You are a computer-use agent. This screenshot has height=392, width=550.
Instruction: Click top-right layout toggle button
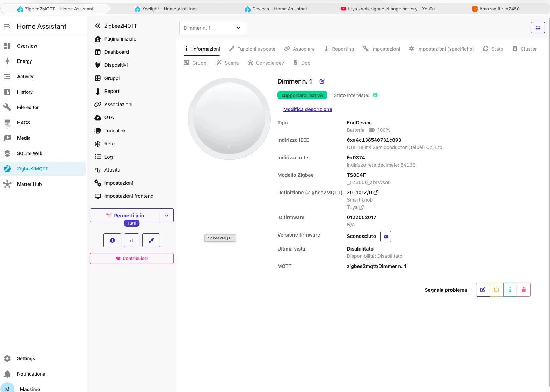[538, 28]
